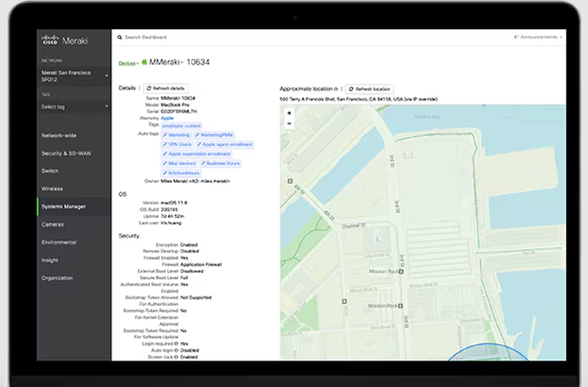Open the Select tag dropdown
588x387 pixels.
[x=74, y=107]
